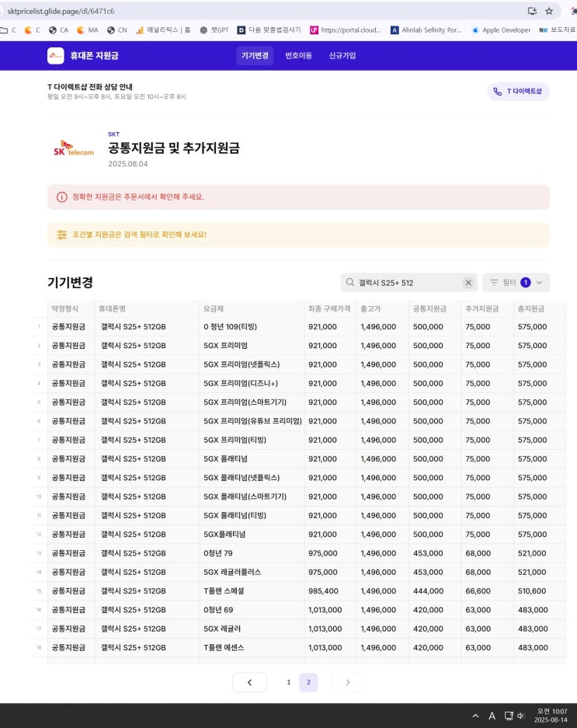The image size is (577, 728).
Task: Open the CA bookmark
Action: click(58, 30)
